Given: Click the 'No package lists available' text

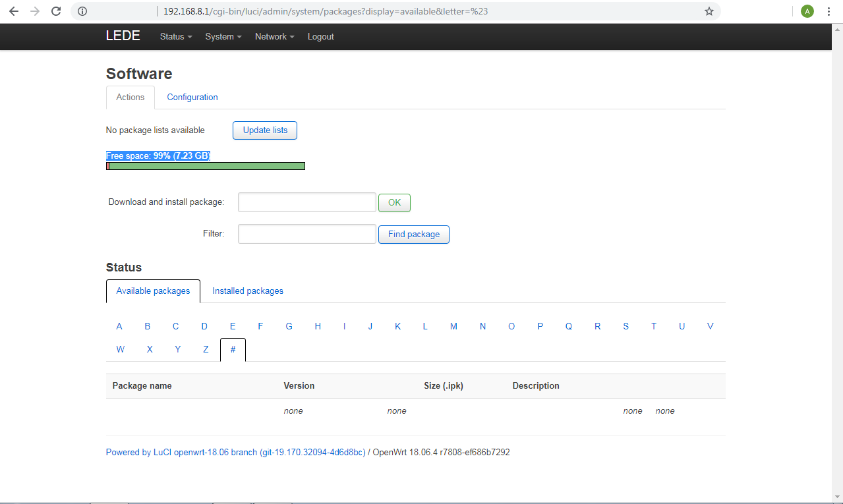Looking at the screenshot, I should click(156, 130).
